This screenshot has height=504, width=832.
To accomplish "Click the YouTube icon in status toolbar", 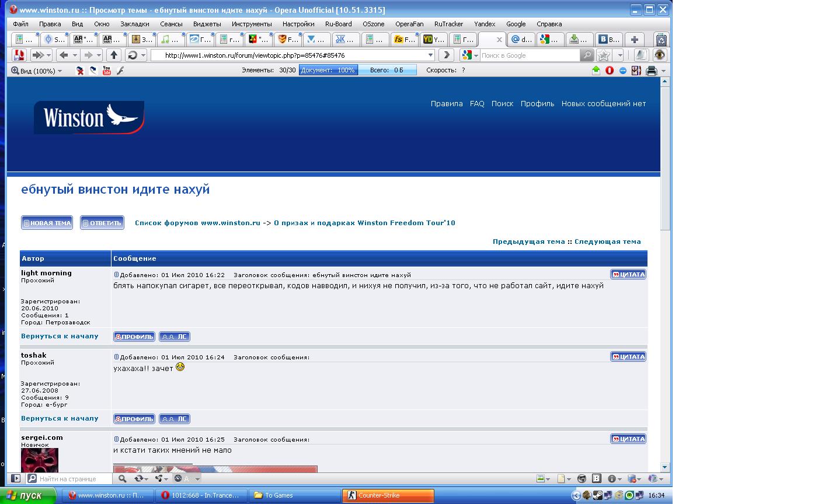I will tap(107, 71).
